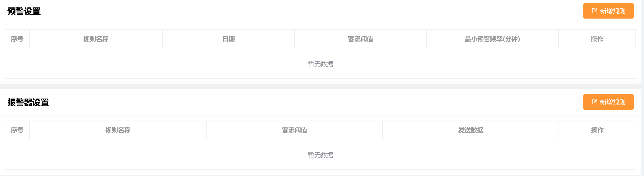Click the 预警设置 section title
Screen dimensions: 644x176
coord(24,11)
